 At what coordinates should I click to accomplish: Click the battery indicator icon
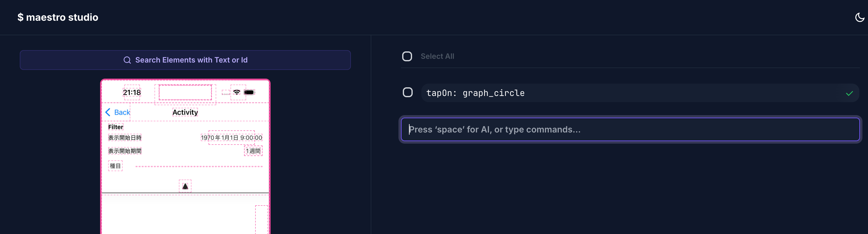coord(249,92)
